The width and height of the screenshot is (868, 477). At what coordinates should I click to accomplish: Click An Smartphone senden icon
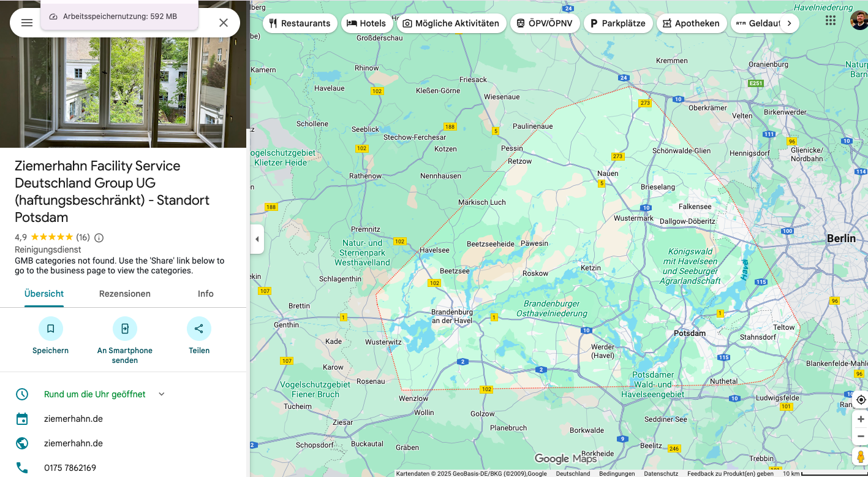[x=125, y=329]
